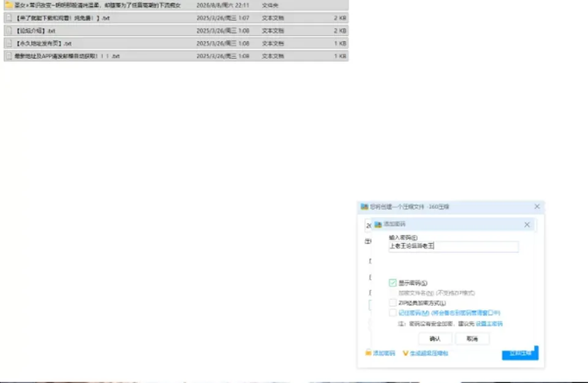Click the date 2025/3/26/周三 1:07

pyautogui.click(x=223, y=18)
